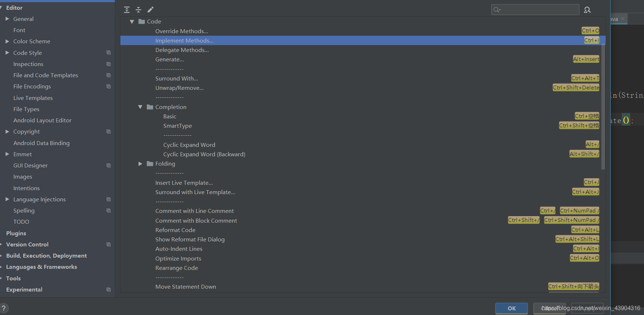The image size is (644, 315).
Task: Close the editor tab behind the dialog
Action: pos(623,19)
